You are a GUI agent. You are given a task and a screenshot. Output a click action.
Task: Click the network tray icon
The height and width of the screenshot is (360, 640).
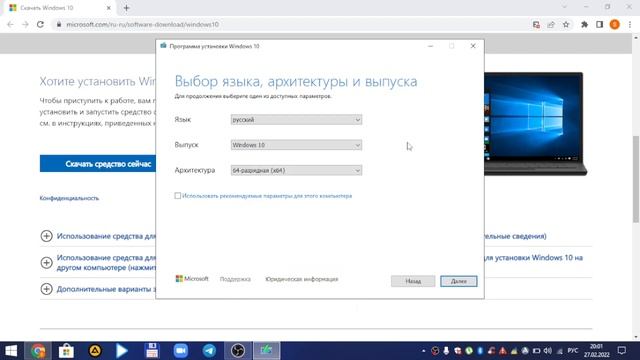[x=560, y=351]
